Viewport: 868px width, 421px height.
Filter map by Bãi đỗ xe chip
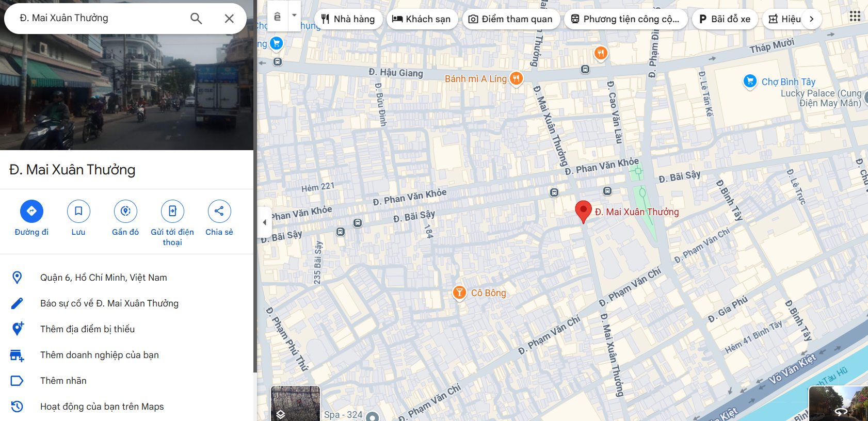725,19
